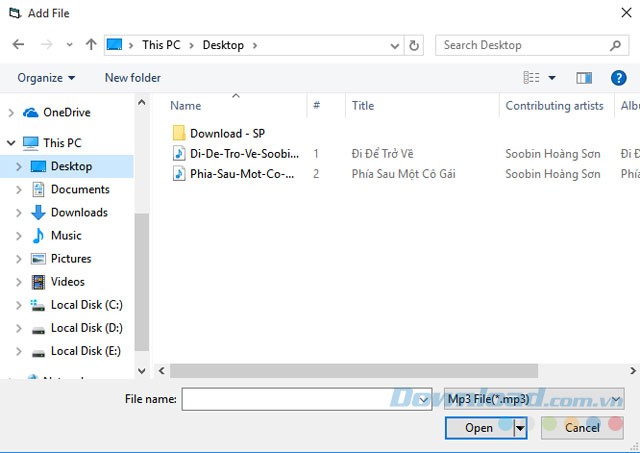Select the Di-De-Tro-Ve-Soobi mp3 file
The image size is (640, 453).
236,154
